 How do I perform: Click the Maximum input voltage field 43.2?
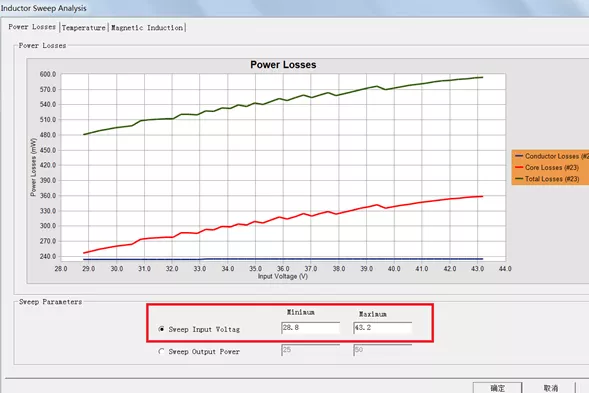[382, 328]
